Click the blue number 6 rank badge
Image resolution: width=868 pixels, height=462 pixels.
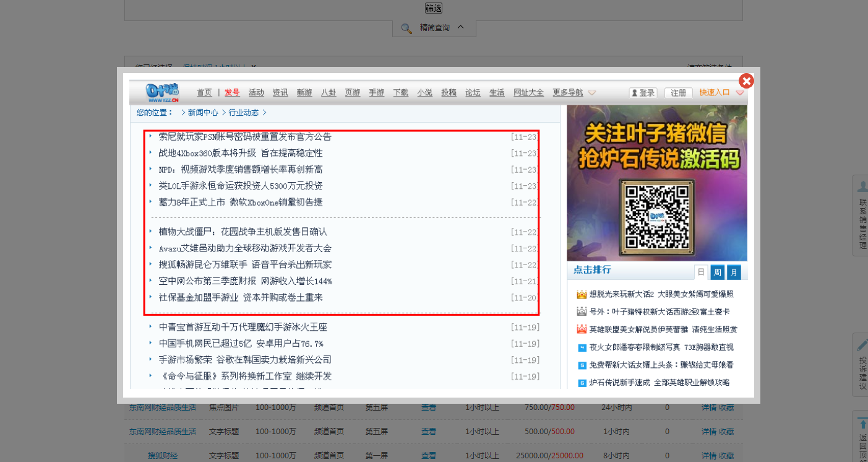(582, 383)
